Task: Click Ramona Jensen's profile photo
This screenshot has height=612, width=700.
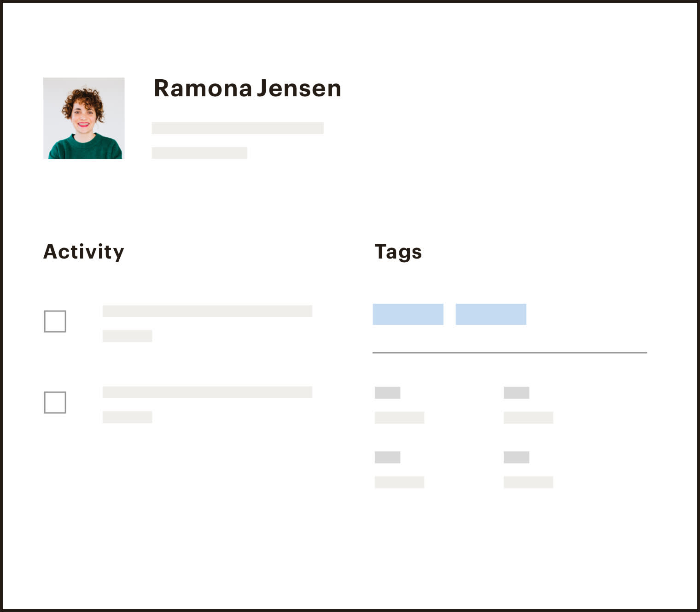Action: (84, 118)
